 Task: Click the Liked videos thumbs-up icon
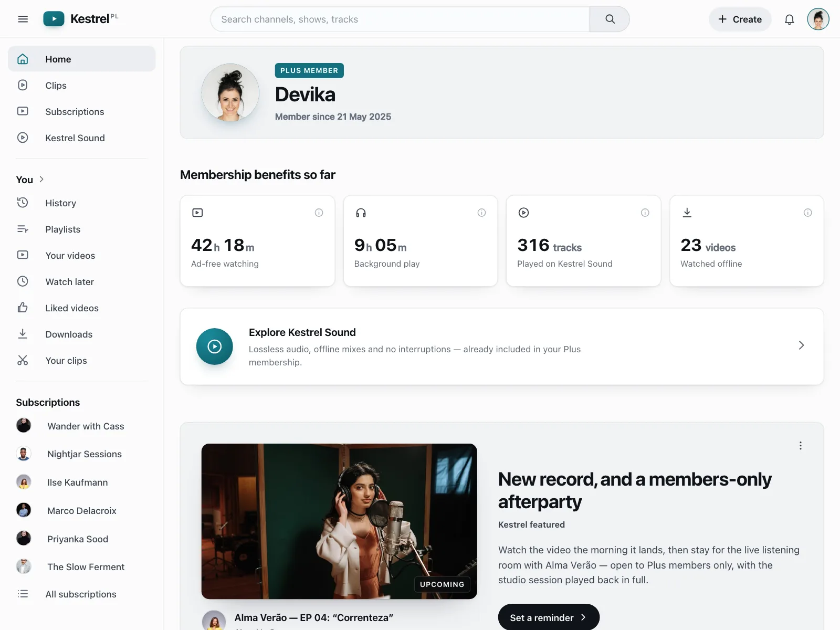pyautogui.click(x=23, y=308)
